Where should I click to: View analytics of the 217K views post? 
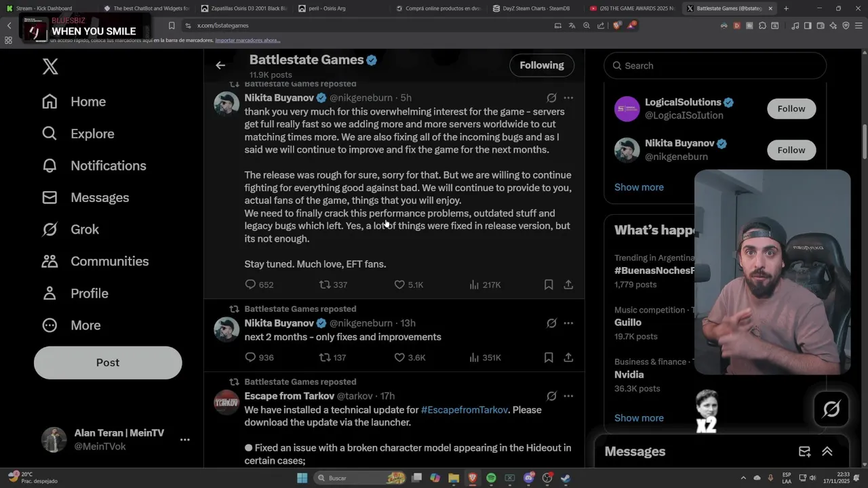click(x=485, y=285)
